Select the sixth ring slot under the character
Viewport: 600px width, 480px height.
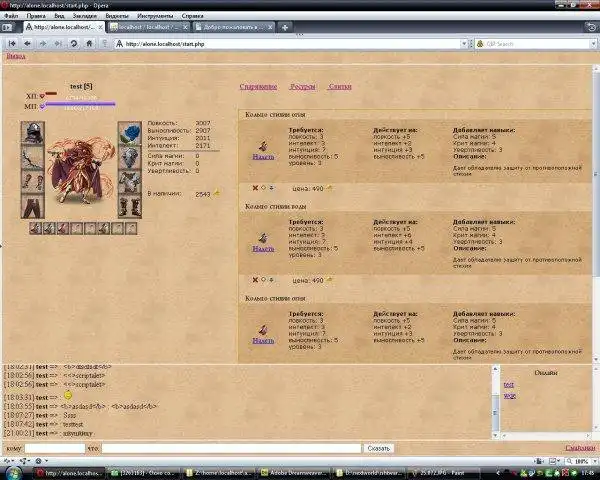(104, 229)
